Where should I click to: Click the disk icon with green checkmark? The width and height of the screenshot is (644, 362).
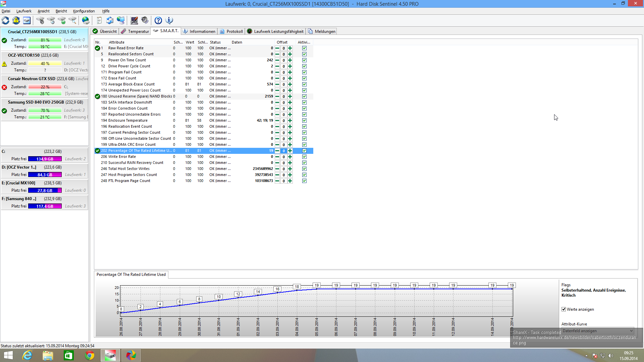pyautogui.click(x=62, y=20)
